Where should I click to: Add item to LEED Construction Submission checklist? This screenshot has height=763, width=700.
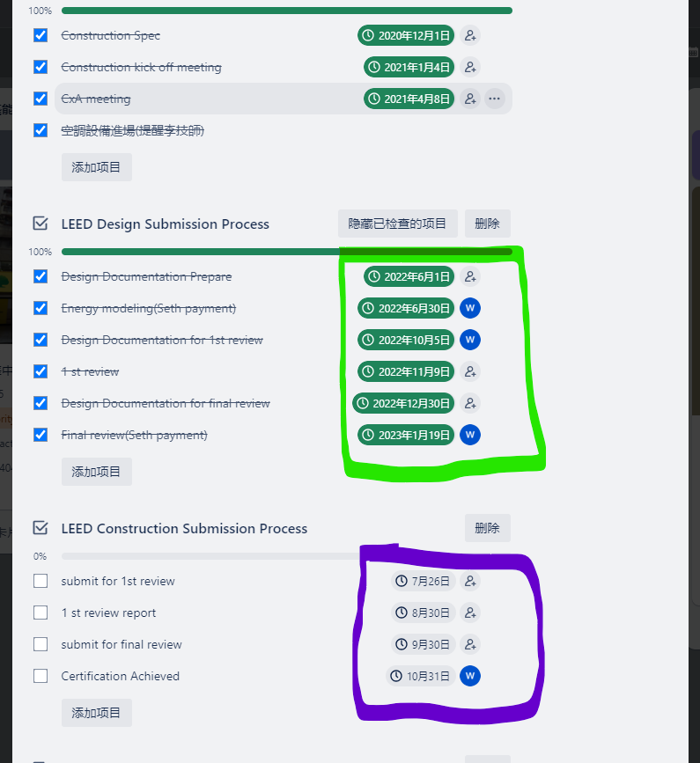tap(96, 713)
